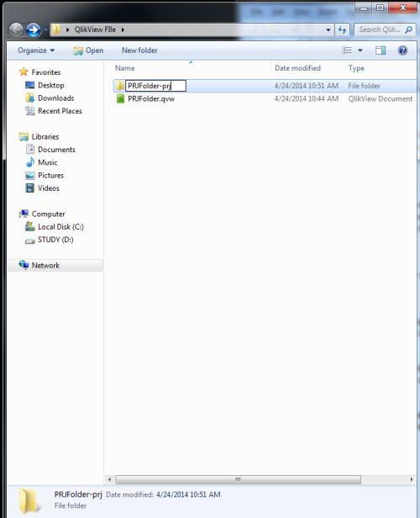
Task: Click the Documents library icon
Action: (x=29, y=150)
